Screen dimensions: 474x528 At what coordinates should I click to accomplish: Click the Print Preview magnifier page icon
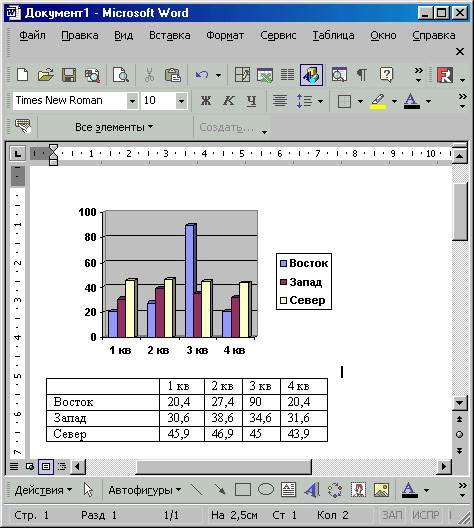point(121,75)
